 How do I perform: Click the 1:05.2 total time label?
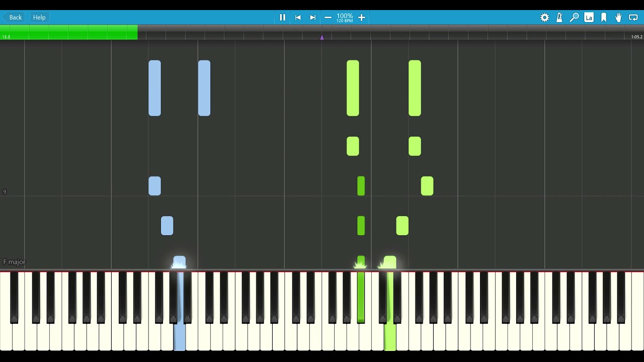(636, 37)
